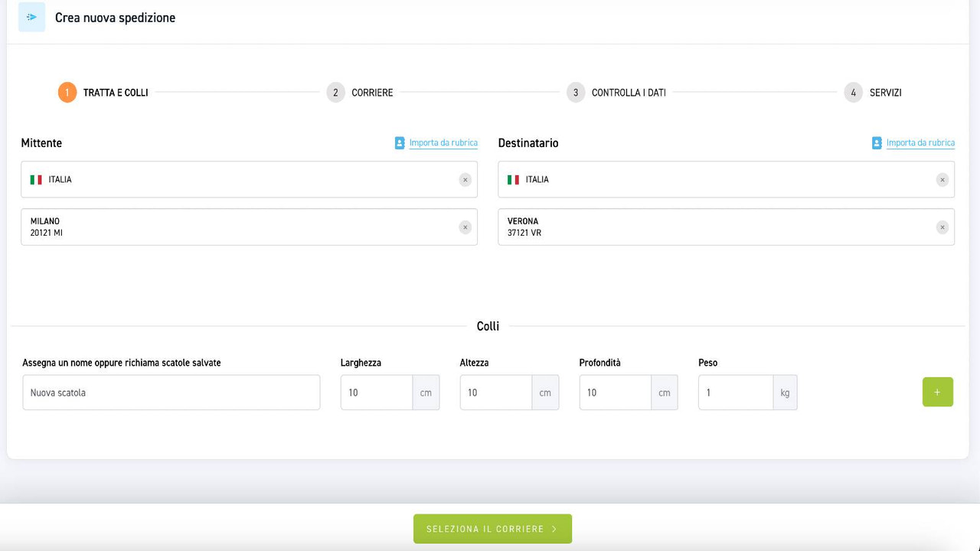Click the shipment icon beside Crea nuova spedizione
Image resolution: width=980 pixels, height=551 pixels.
click(x=31, y=17)
